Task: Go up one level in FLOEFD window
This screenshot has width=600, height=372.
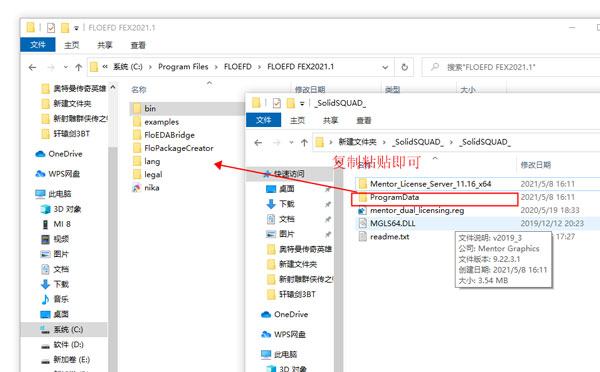Action: pos(78,67)
